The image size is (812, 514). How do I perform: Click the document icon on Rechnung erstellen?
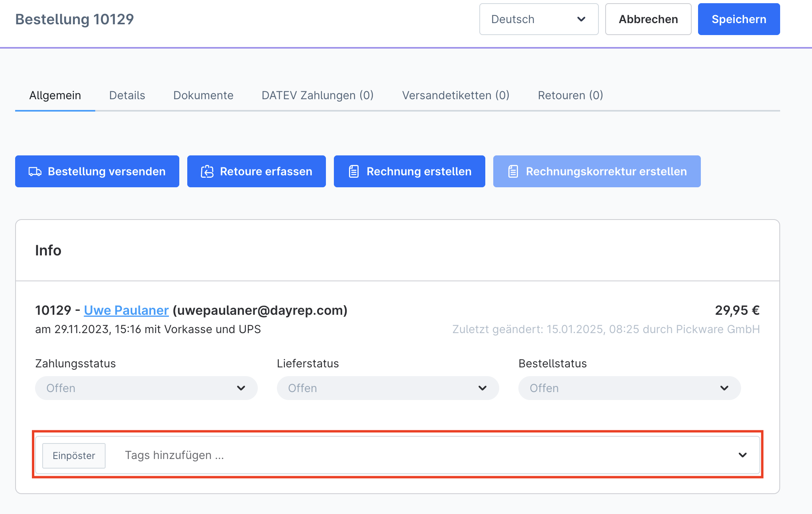coord(353,172)
